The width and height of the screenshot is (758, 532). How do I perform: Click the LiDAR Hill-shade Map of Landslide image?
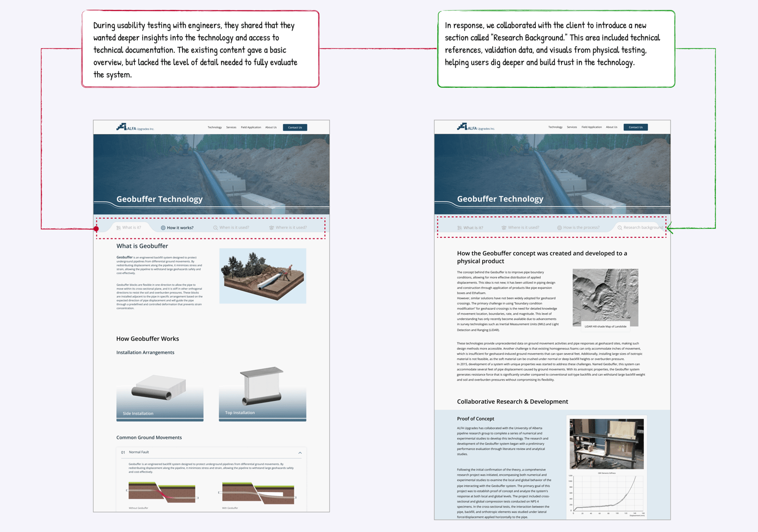coord(605,298)
